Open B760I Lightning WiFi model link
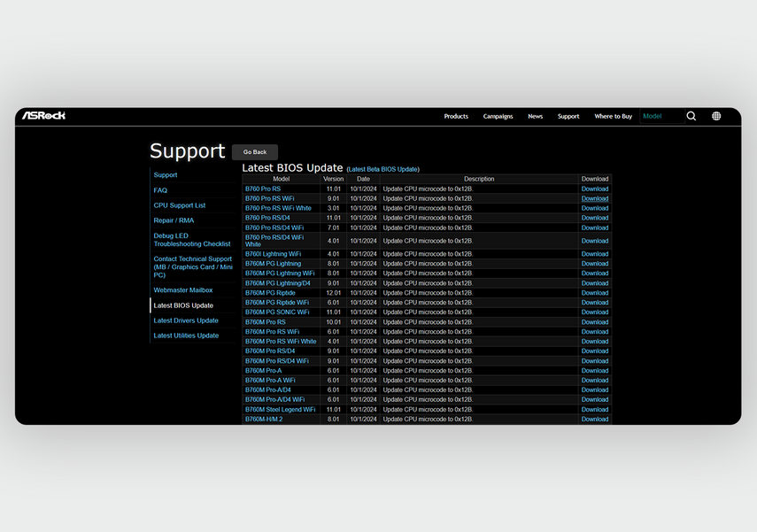The height and width of the screenshot is (532, 757). [x=273, y=254]
